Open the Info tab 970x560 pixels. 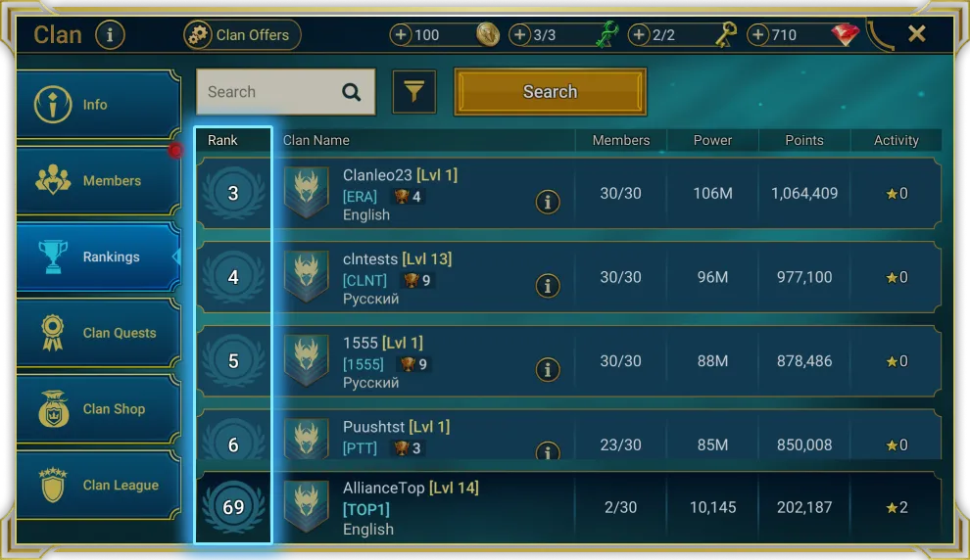(x=98, y=104)
